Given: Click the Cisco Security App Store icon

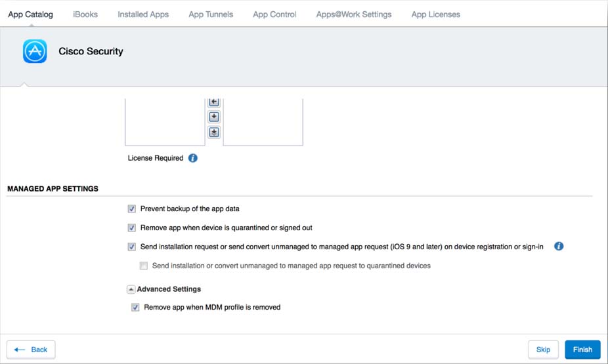Looking at the screenshot, I should tap(35, 51).
